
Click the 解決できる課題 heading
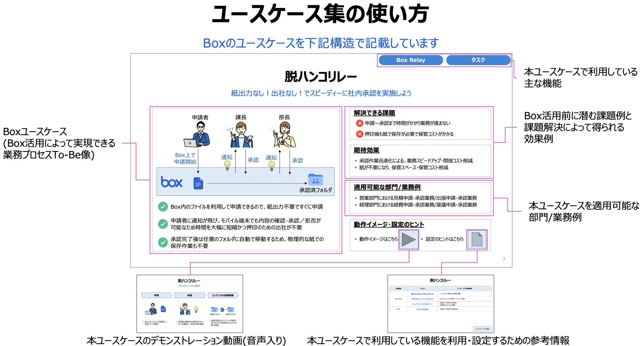click(374, 113)
